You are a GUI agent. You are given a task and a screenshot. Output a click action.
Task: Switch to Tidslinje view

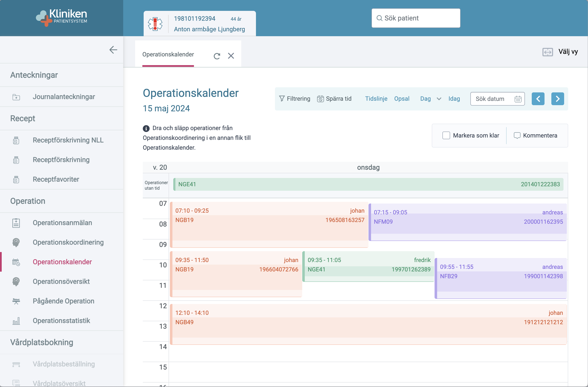pos(376,99)
